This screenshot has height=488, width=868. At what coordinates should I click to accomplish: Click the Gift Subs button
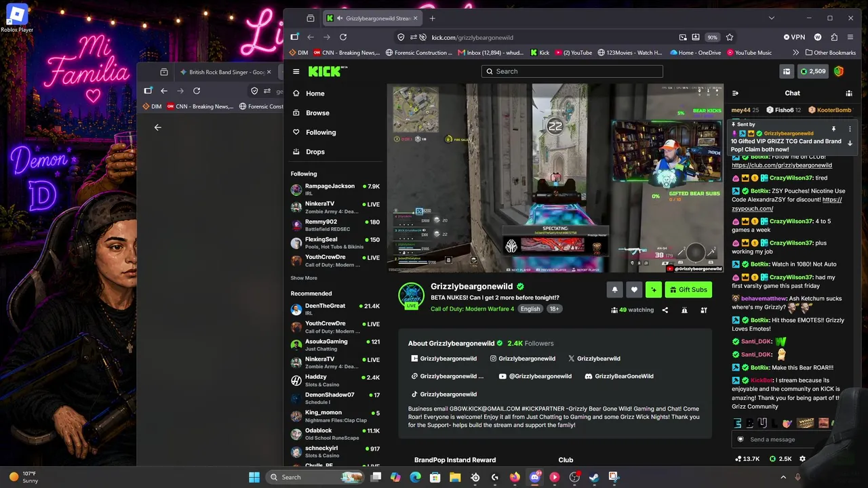coord(688,289)
